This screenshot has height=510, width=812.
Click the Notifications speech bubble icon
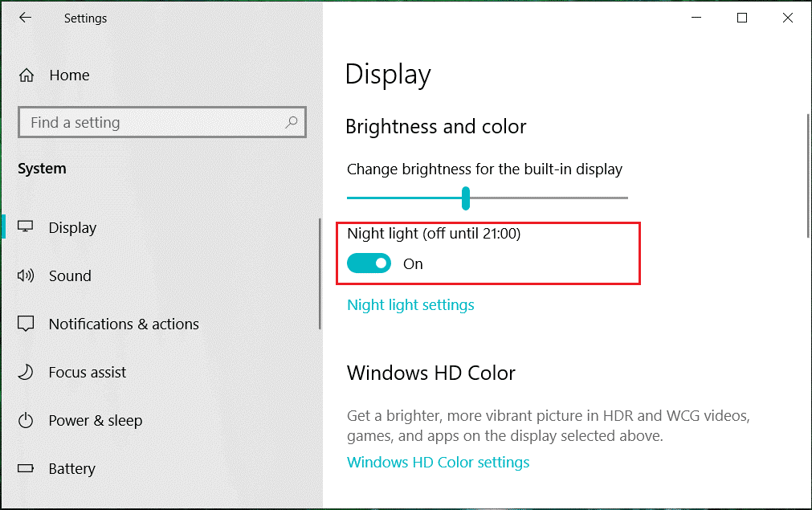click(x=26, y=324)
